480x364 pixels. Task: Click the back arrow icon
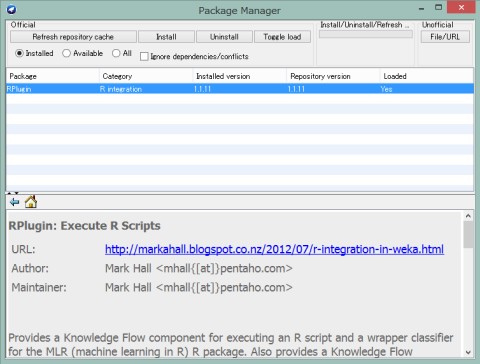pyautogui.click(x=14, y=202)
